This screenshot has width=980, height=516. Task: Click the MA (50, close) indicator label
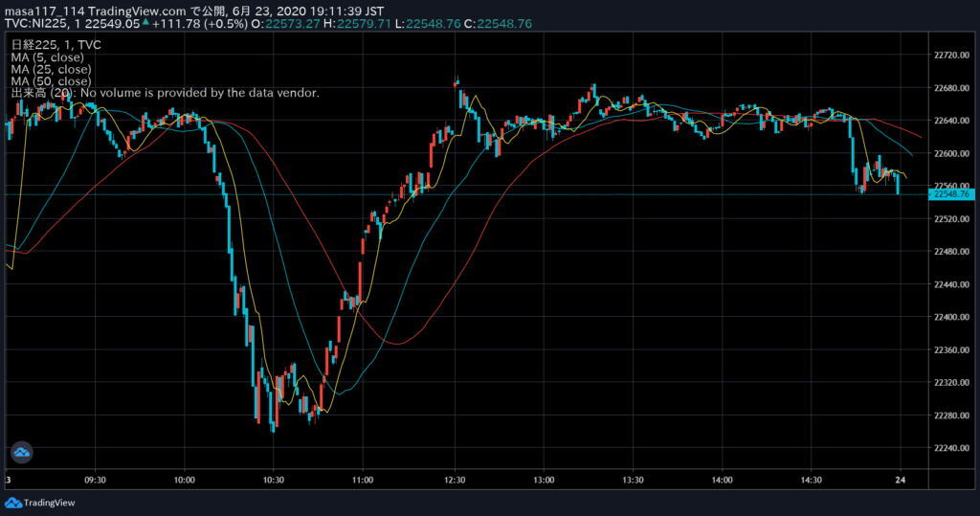click(51, 80)
